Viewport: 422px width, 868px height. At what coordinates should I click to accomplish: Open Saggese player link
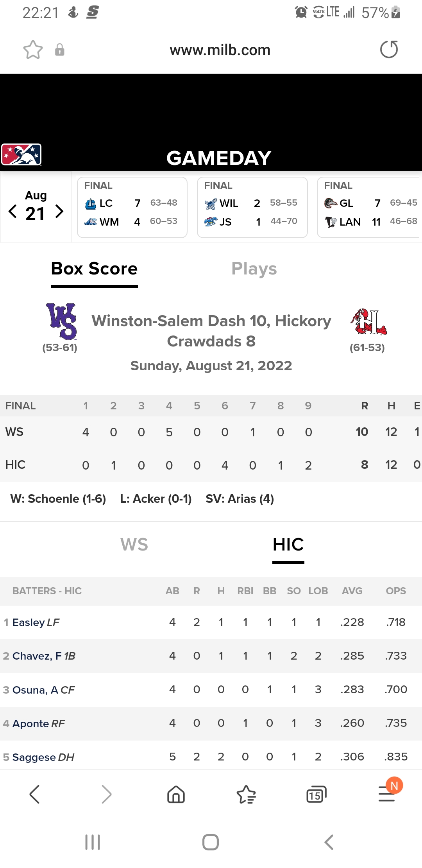tap(35, 757)
